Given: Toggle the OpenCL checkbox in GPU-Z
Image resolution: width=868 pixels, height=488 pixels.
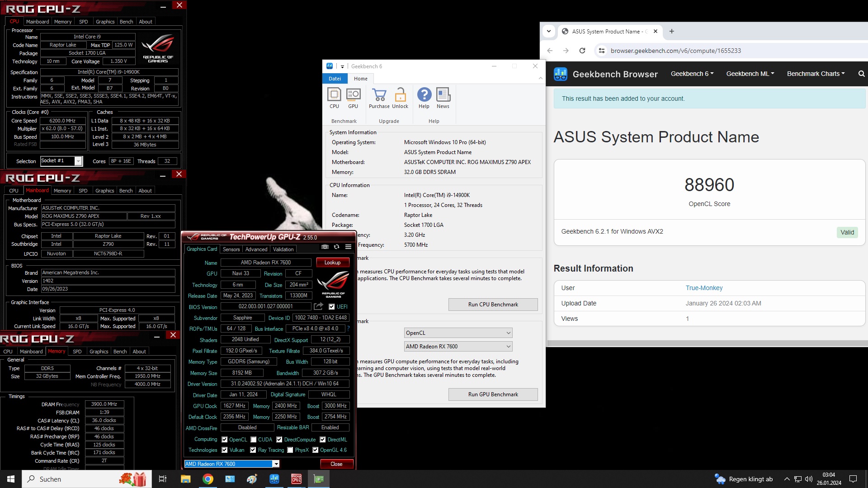Looking at the screenshot, I should point(225,440).
